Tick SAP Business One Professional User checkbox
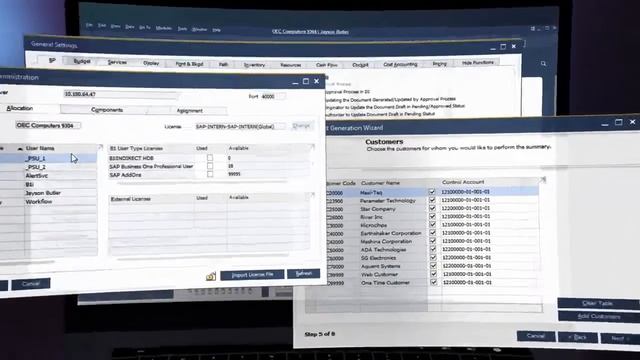Image resolution: width=640 pixels, height=360 pixels. click(210, 166)
